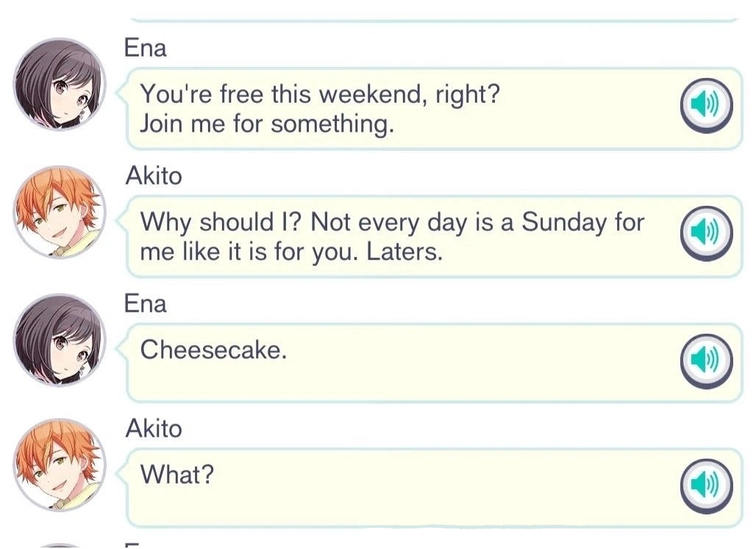756x549 pixels.
Task: Select the "Ena" name label above first message
Action: (146, 47)
